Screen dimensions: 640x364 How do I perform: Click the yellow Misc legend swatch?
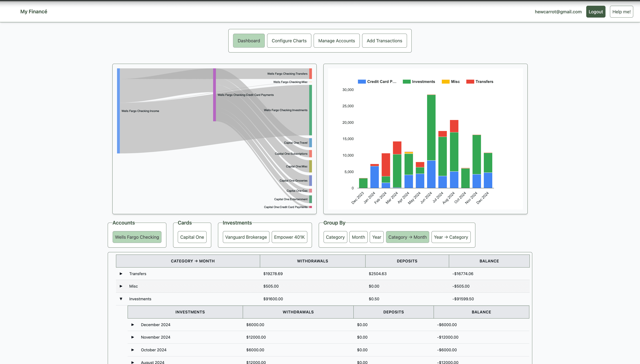tap(446, 81)
